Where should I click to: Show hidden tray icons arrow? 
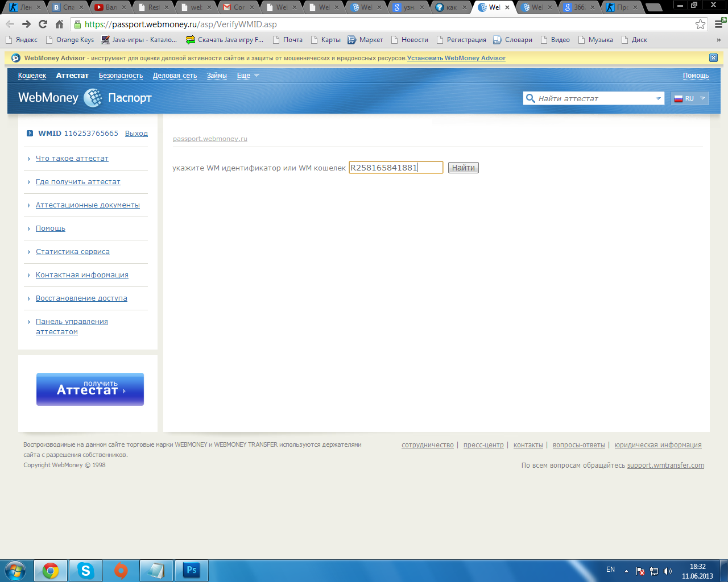click(626, 571)
